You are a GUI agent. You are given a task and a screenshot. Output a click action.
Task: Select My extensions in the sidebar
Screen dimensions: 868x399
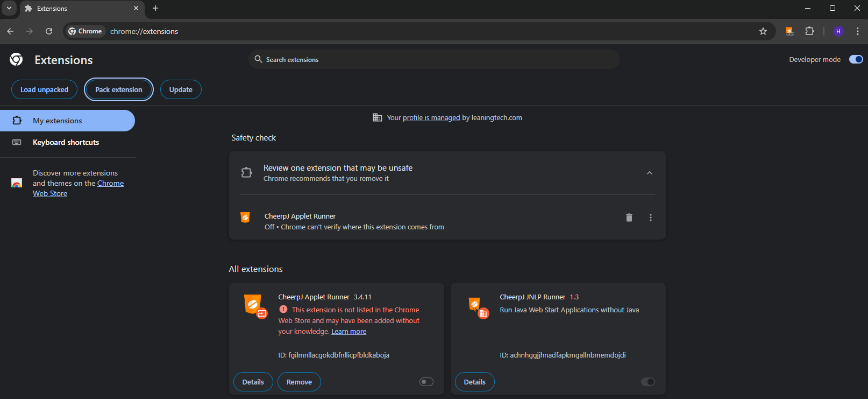[57, 121]
